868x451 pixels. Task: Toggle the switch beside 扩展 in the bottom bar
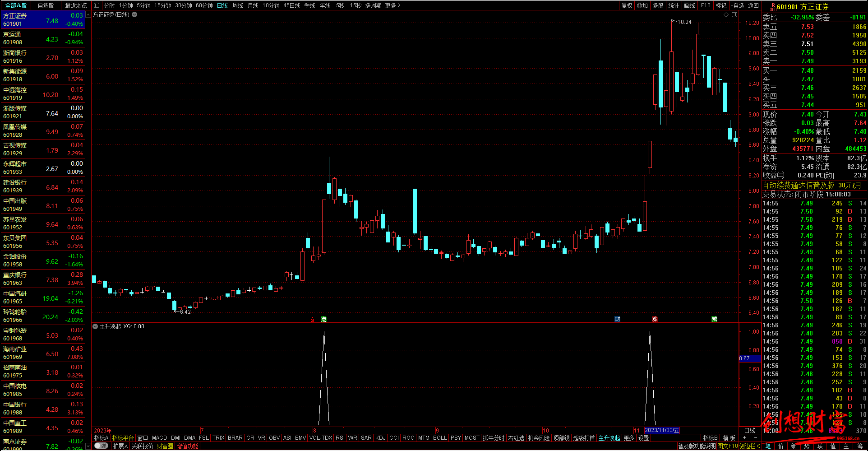(102, 446)
